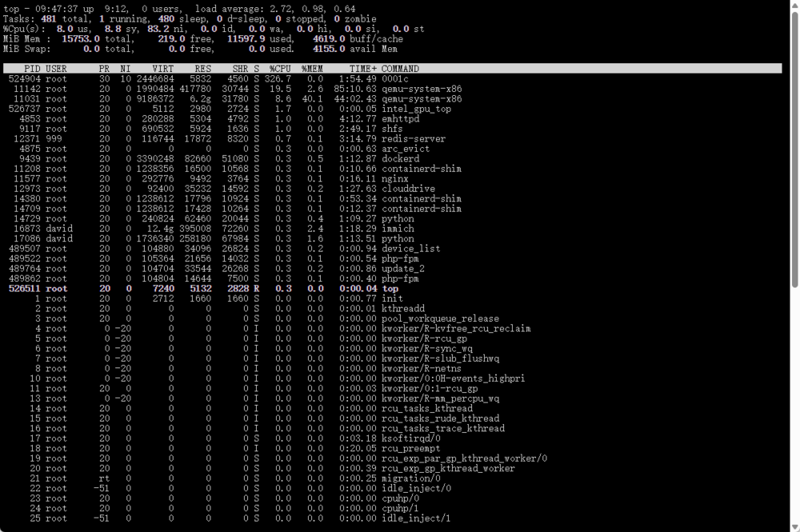Click PID 524904 in the process list
The image size is (800, 532).
(x=25, y=78)
